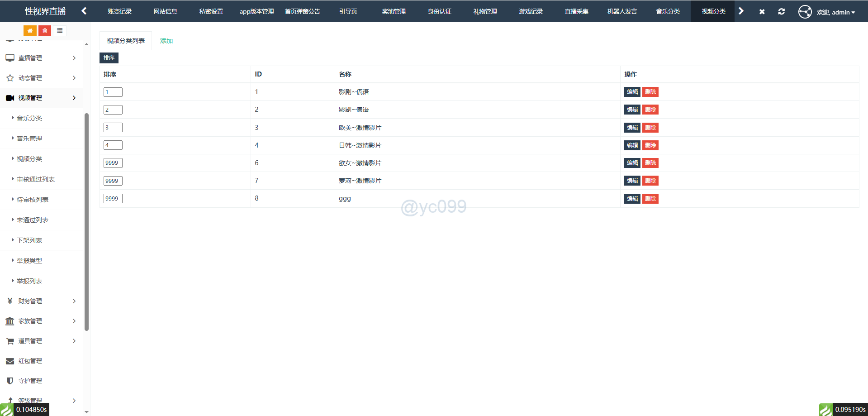Image resolution: width=868 pixels, height=416 pixels.
Task: Click the admin avatar icon
Action: pyautogui.click(x=805, y=12)
